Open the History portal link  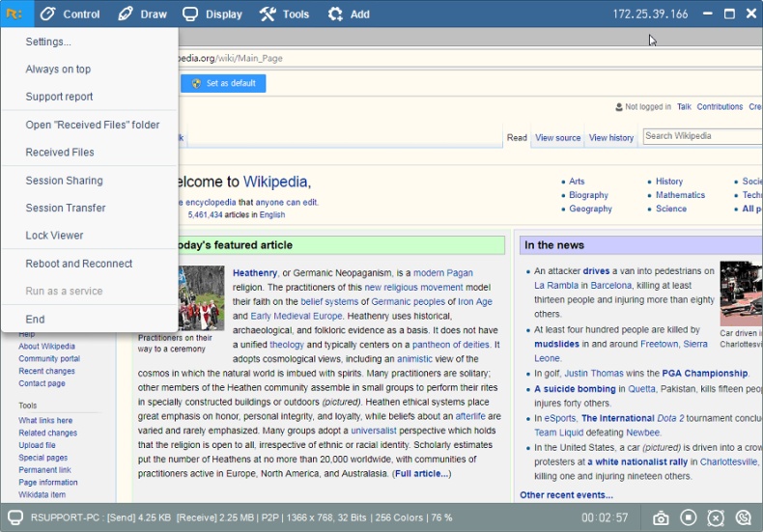click(669, 182)
